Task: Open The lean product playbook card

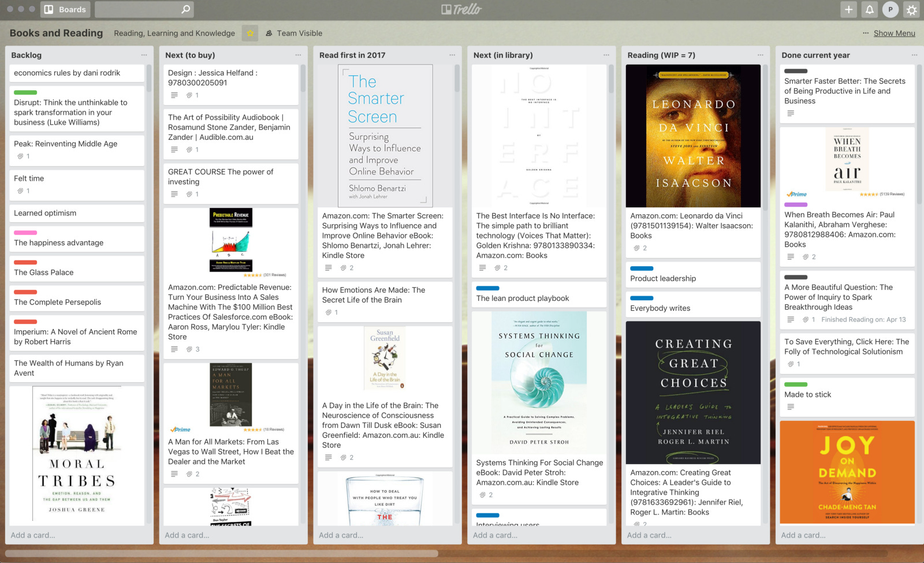Action: click(x=539, y=294)
